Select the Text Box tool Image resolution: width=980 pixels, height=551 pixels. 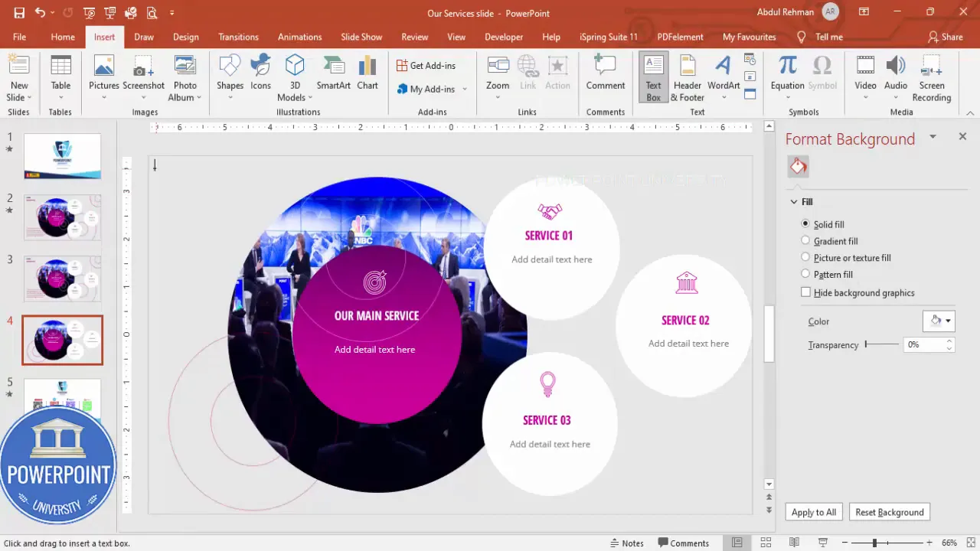[x=653, y=77]
